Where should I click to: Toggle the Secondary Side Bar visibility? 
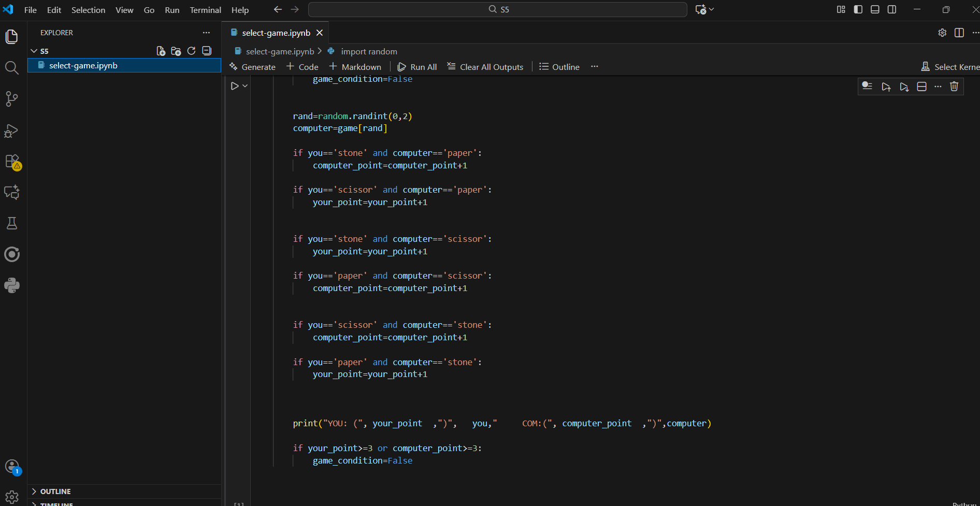[x=892, y=9]
